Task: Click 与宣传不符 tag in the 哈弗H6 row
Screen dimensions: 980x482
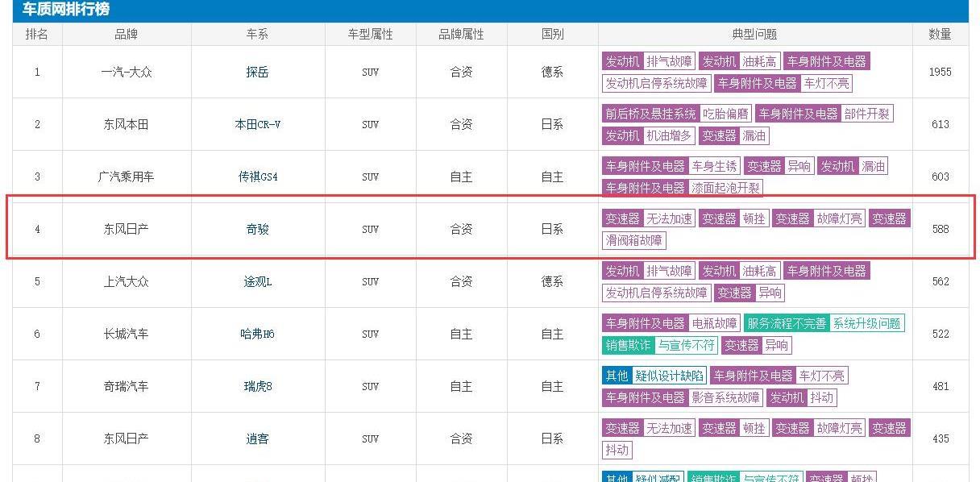Action: click(686, 345)
